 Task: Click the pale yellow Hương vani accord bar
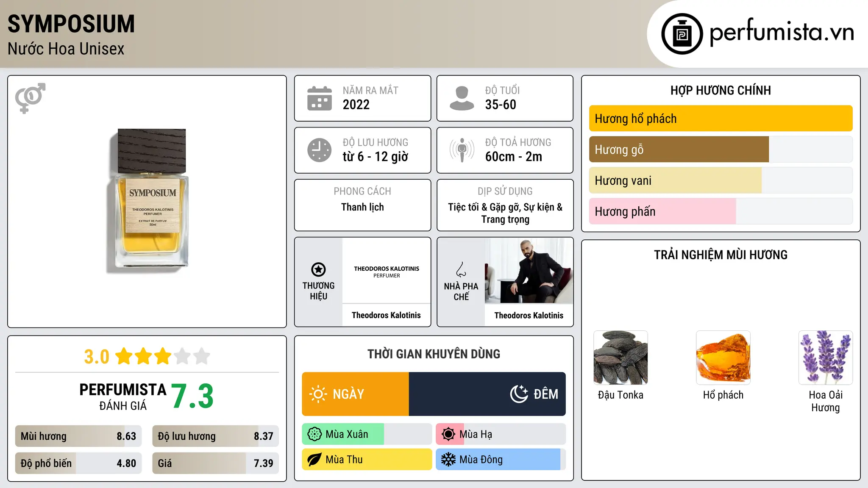(675, 180)
